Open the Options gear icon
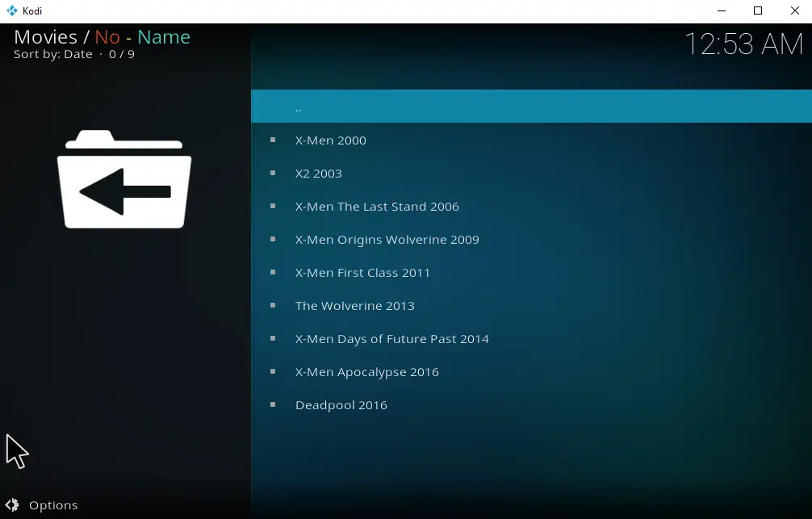 (12, 505)
